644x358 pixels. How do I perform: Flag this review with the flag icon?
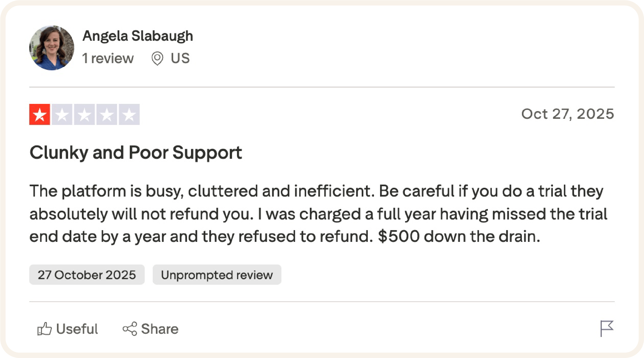click(x=607, y=328)
